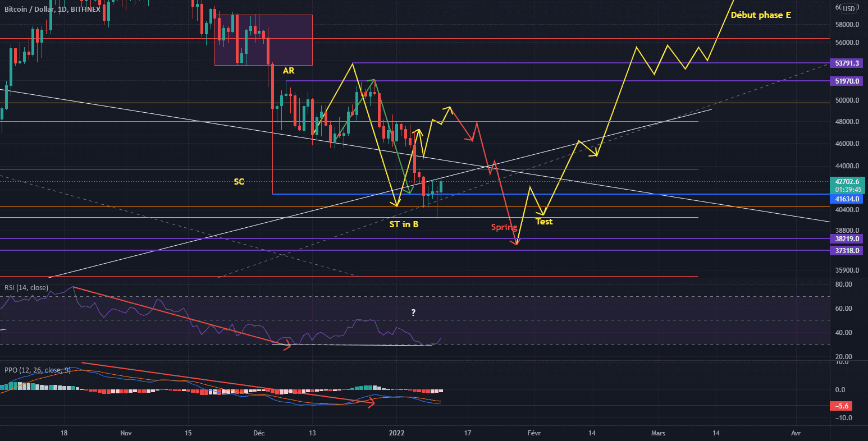Click the 38219.0 price level label
868x441 pixels.
pos(847,239)
